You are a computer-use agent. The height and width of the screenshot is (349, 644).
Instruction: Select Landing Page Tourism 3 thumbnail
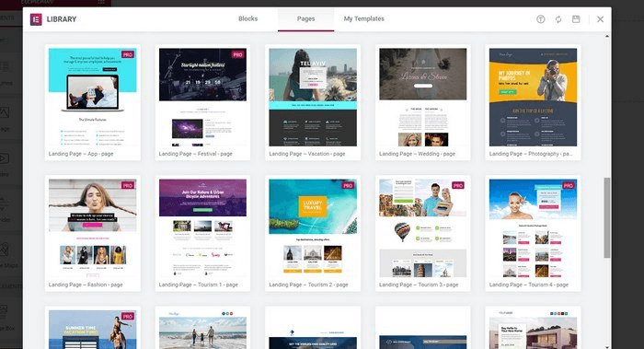coord(422,228)
